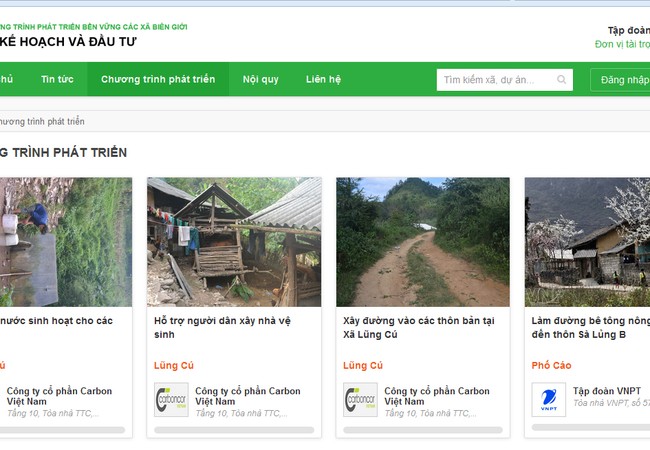Click the search magnifier icon
Image resolution: width=650 pixels, height=450 pixels.
pyautogui.click(x=561, y=79)
